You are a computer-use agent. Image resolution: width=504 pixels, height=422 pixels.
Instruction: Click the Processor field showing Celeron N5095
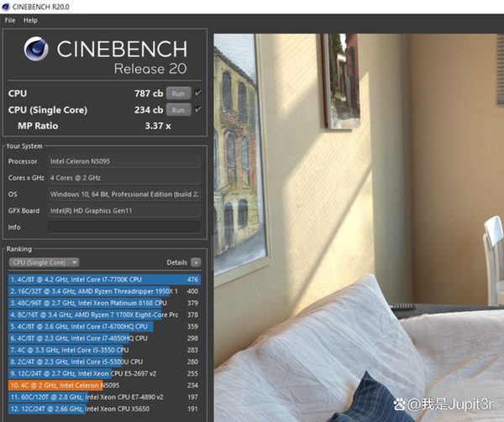coord(123,161)
